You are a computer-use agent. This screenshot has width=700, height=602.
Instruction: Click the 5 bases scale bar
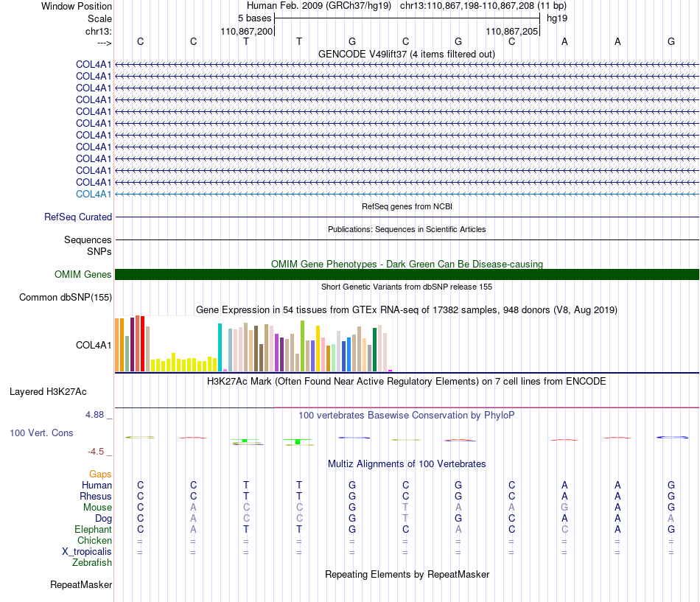tap(407, 18)
